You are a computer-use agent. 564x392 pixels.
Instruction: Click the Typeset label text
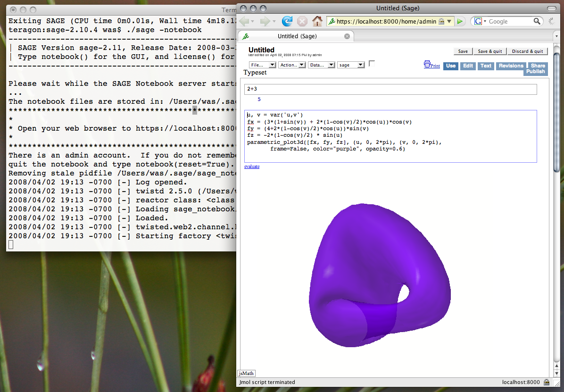click(x=255, y=72)
